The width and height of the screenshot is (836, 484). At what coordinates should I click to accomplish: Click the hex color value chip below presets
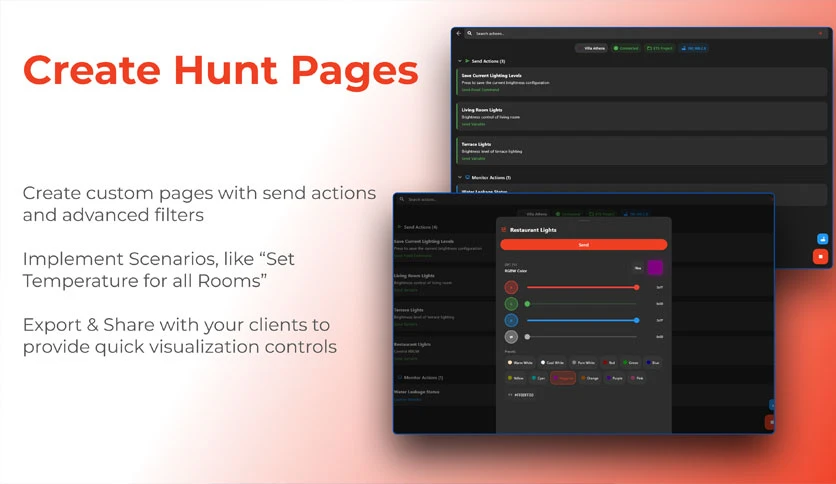coord(521,395)
